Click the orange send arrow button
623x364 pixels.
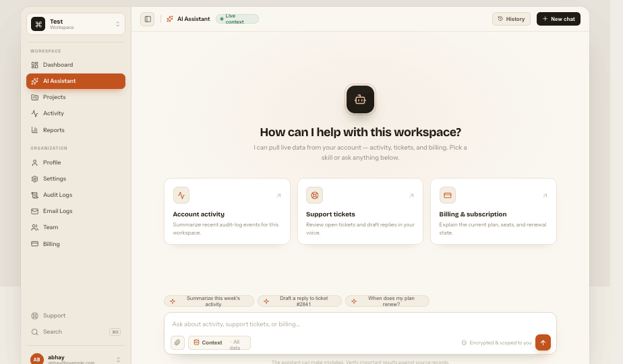[543, 342]
